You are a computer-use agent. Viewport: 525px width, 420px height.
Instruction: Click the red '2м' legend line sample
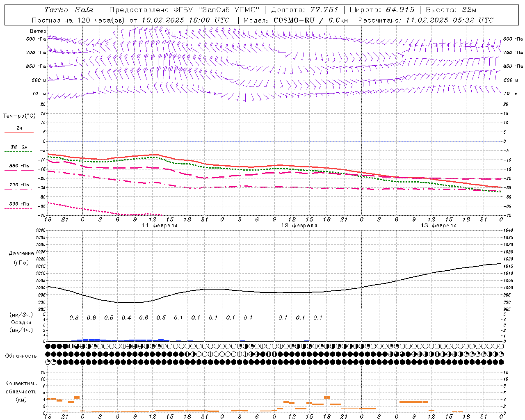pyautogui.click(x=19, y=132)
